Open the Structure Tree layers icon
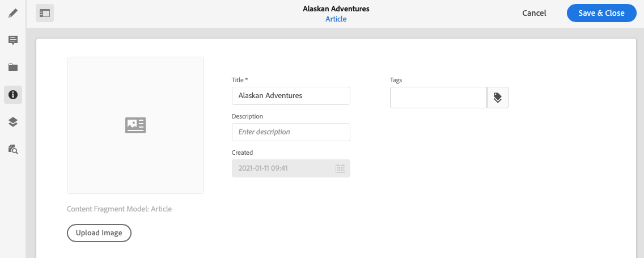 click(13, 122)
